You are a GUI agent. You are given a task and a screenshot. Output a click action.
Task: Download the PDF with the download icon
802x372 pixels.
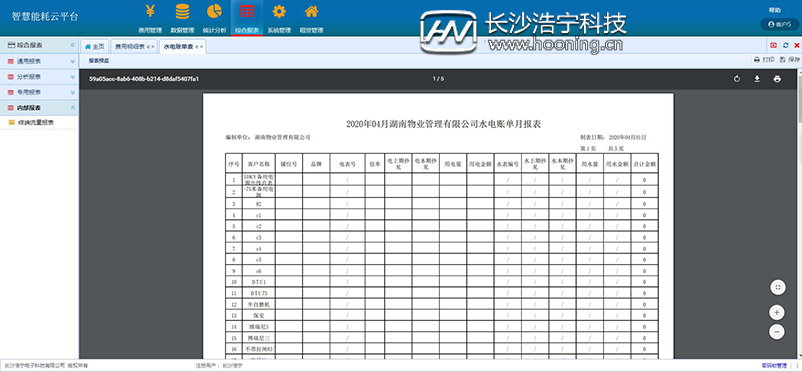tap(757, 79)
